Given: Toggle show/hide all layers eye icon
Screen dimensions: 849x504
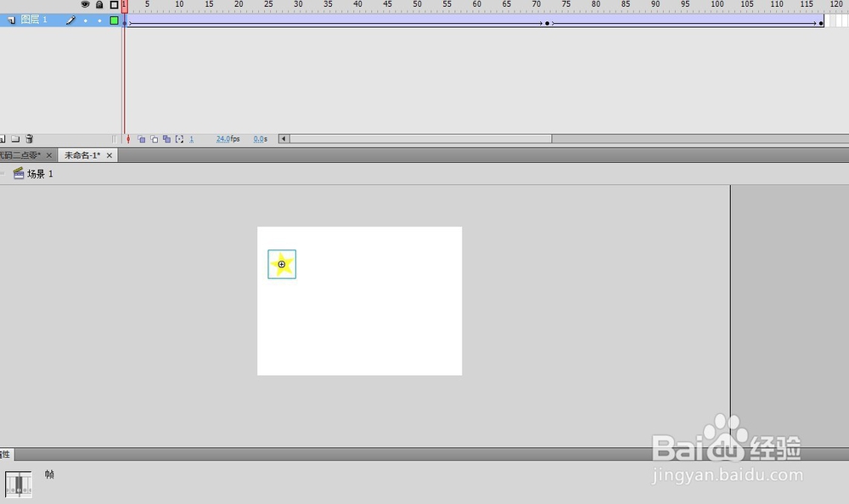Looking at the screenshot, I should [85, 4].
